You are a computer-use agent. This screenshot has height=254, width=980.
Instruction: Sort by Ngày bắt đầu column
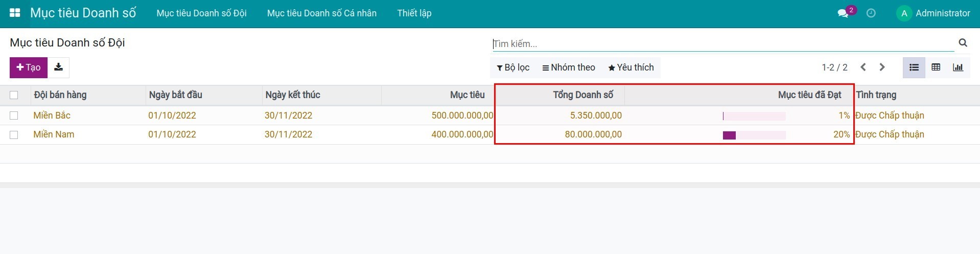[x=176, y=95]
